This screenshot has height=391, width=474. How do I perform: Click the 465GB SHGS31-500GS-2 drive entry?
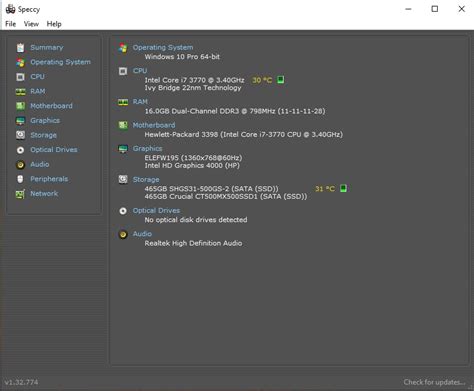pyautogui.click(x=211, y=189)
